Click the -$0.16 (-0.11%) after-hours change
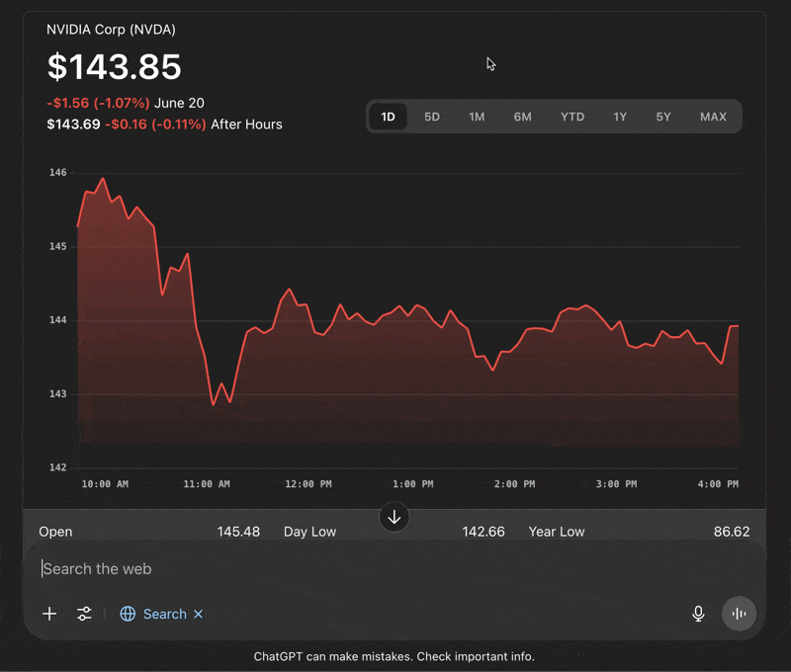Image resolution: width=791 pixels, height=672 pixels. coord(155,125)
